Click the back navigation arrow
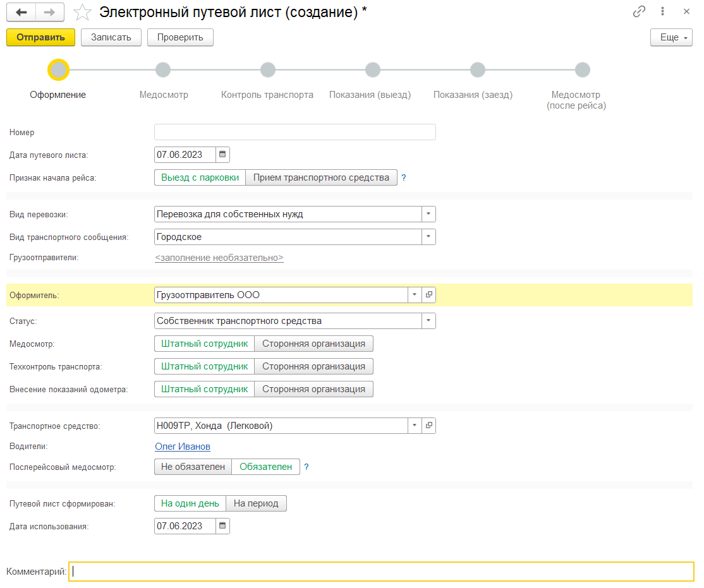The width and height of the screenshot is (704, 588). (x=21, y=12)
